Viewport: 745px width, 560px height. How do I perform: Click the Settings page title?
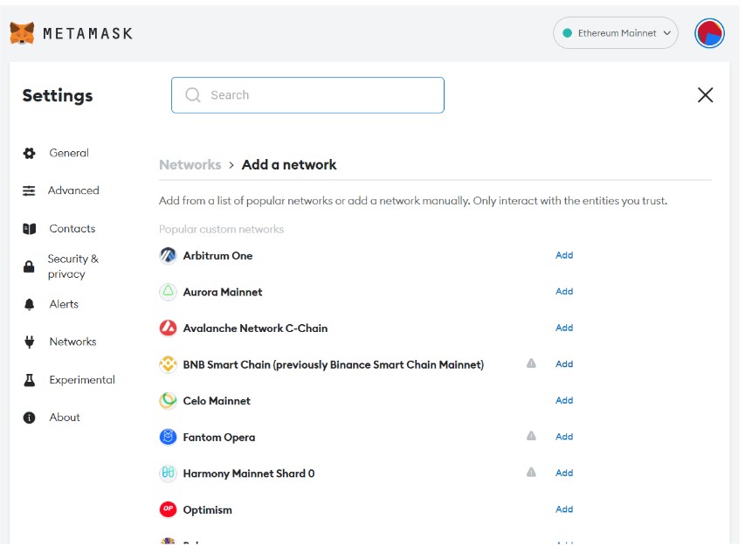58,95
